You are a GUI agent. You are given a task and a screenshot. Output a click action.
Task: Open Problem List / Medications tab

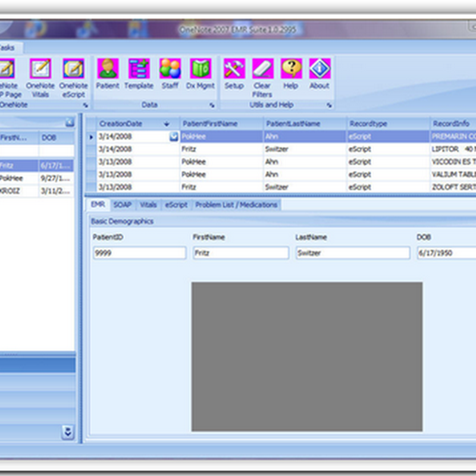tap(236, 205)
